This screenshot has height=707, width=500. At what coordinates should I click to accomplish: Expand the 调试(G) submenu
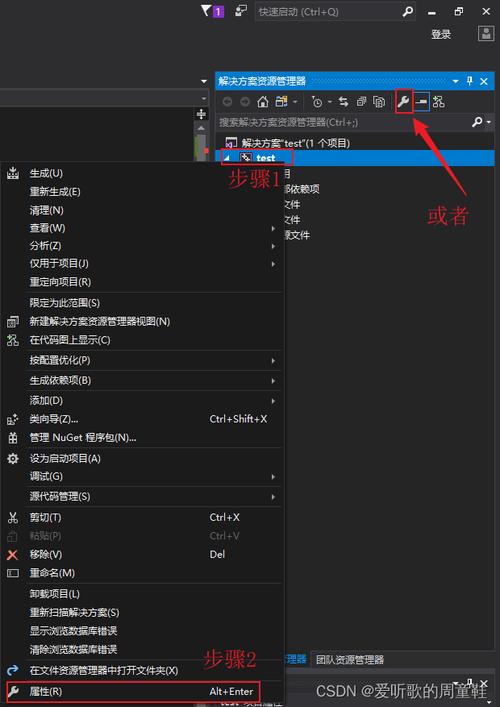pyautogui.click(x=142, y=477)
